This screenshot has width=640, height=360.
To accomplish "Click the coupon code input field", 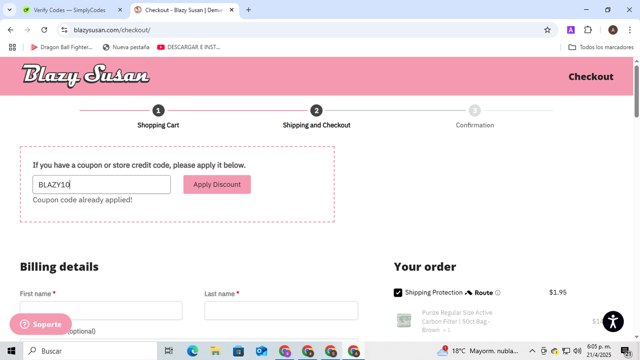I will [102, 184].
